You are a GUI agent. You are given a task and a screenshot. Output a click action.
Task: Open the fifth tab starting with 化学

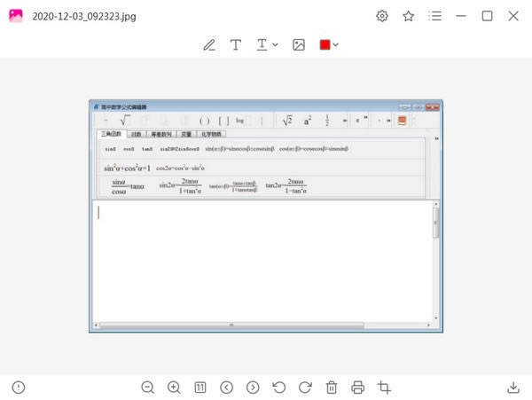(x=211, y=134)
